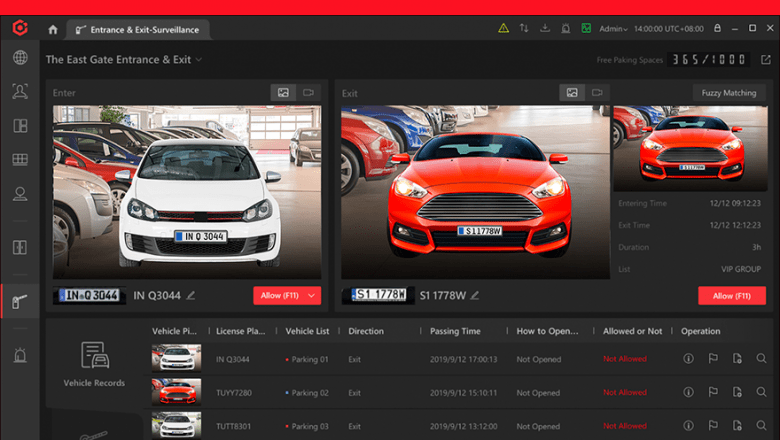Click the Home icon in the top bar
Image resolution: width=780 pixels, height=440 pixels.
click(x=53, y=30)
